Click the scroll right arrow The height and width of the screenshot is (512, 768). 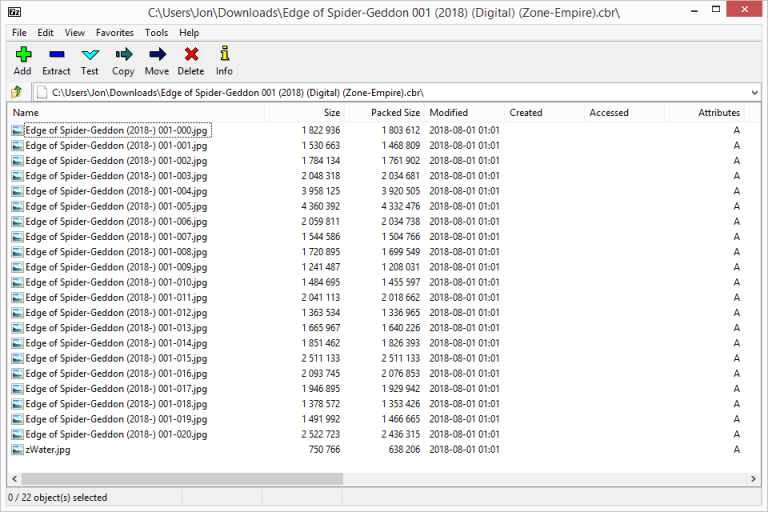(x=753, y=479)
